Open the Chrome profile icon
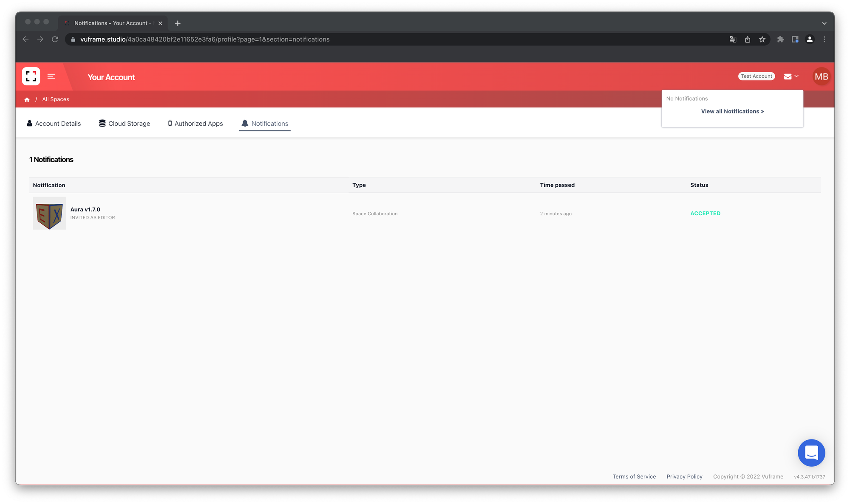The width and height of the screenshot is (850, 504). click(x=810, y=39)
